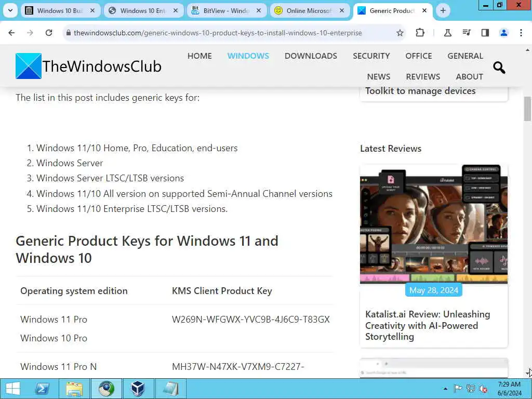The image size is (532, 399).
Task: Click the address bar URL
Action: pos(218,33)
